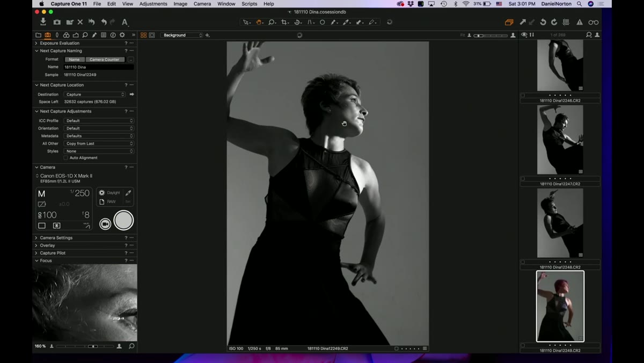
Task: Select the pointer Select cursor tool
Action: pyautogui.click(x=246, y=22)
